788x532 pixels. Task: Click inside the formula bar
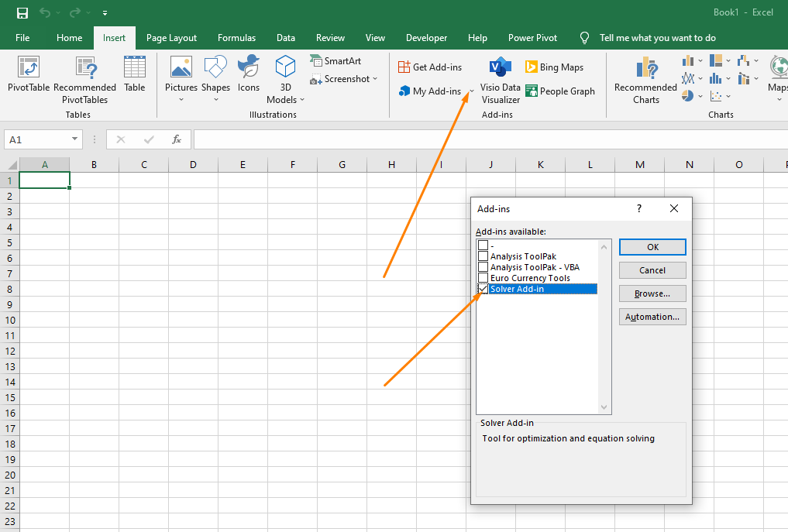[490, 139]
